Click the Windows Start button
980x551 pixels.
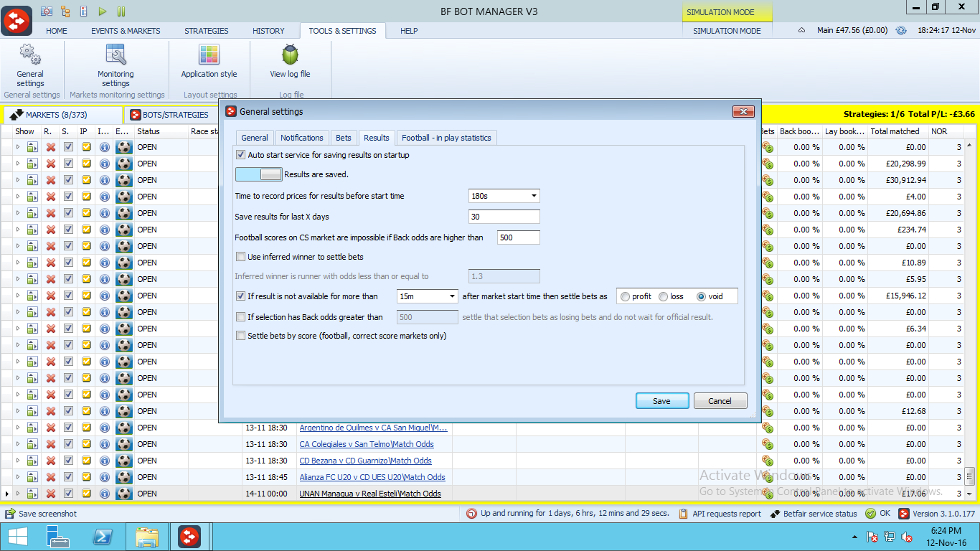tap(17, 537)
